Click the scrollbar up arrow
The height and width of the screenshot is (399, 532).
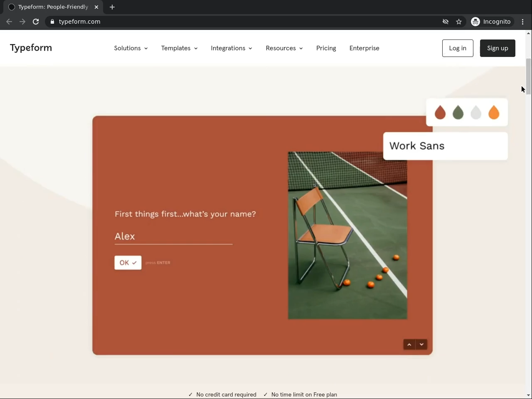pyautogui.click(x=529, y=33)
